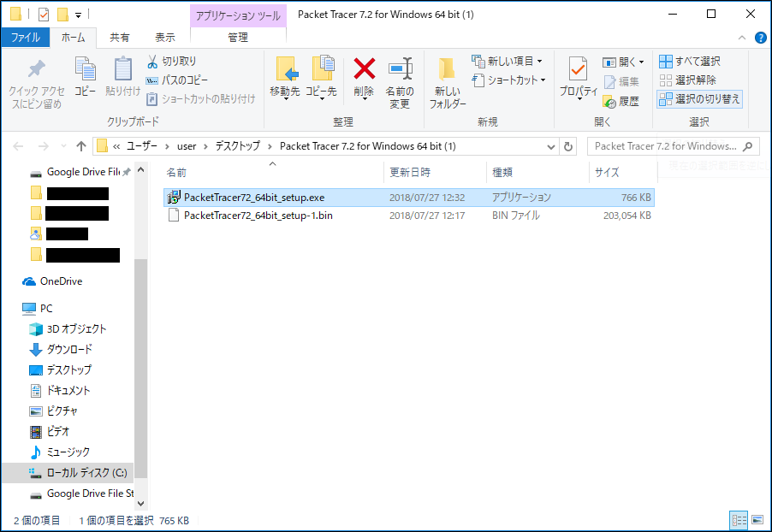Clear selection (選択解除)
772x532 pixels.
click(688, 80)
